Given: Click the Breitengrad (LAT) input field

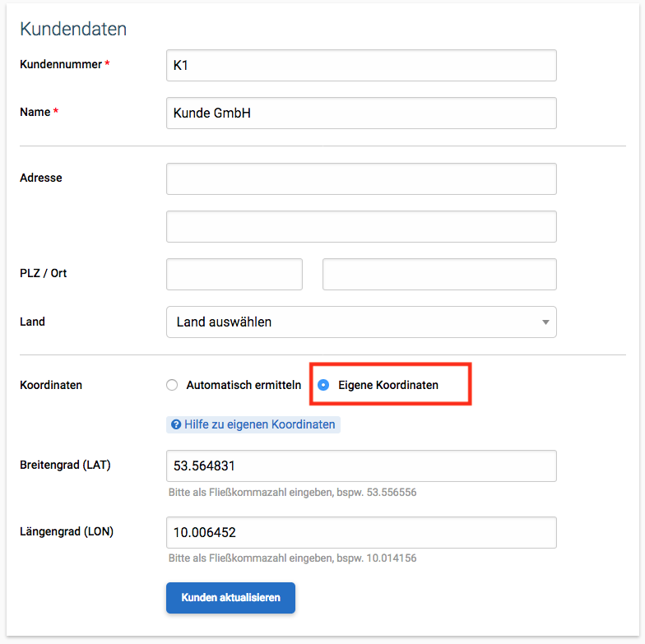Looking at the screenshot, I should pyautogui.click(x=361, y=466).
